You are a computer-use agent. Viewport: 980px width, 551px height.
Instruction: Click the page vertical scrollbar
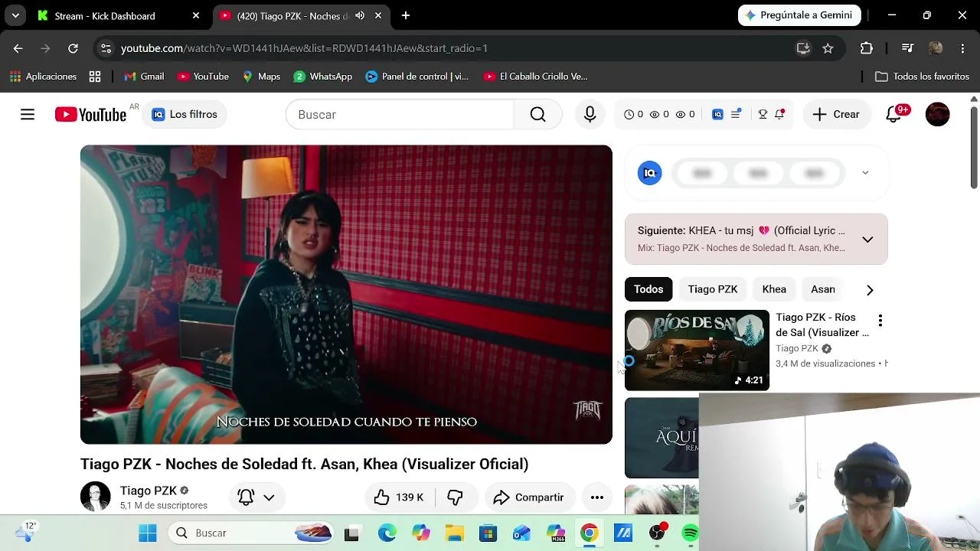974,147
